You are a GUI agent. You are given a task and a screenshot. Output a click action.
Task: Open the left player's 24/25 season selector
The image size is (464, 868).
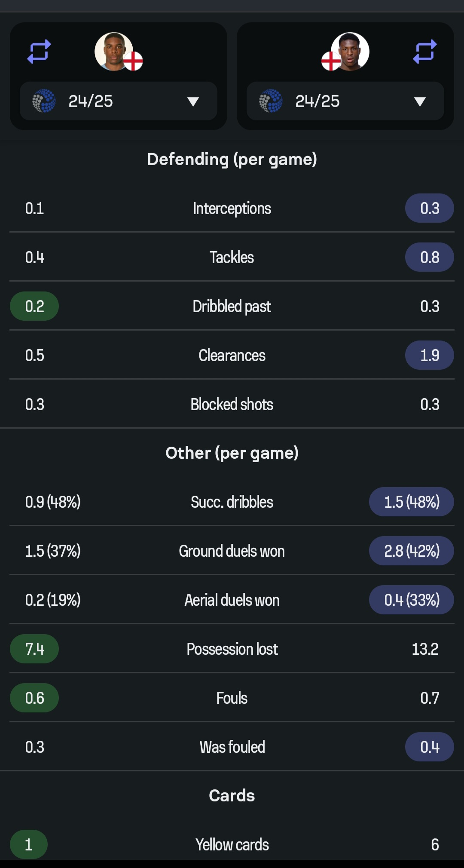[119, 101]
